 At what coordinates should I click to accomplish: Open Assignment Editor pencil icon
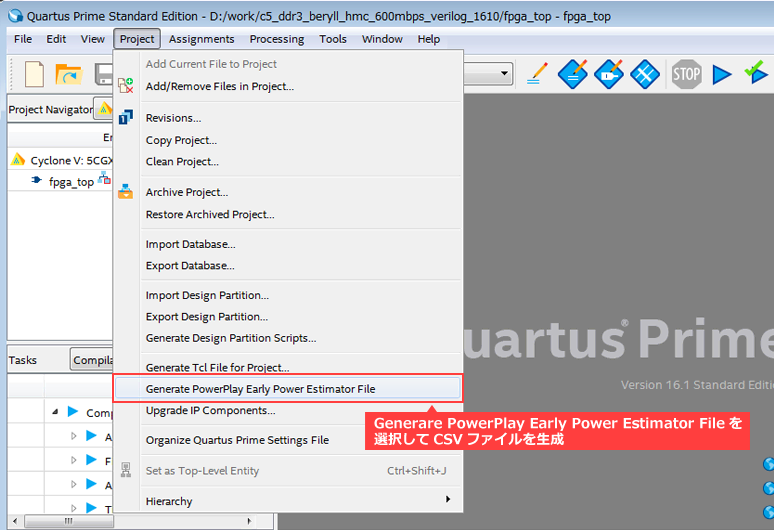pyautogui.click(x=537, y=74)
